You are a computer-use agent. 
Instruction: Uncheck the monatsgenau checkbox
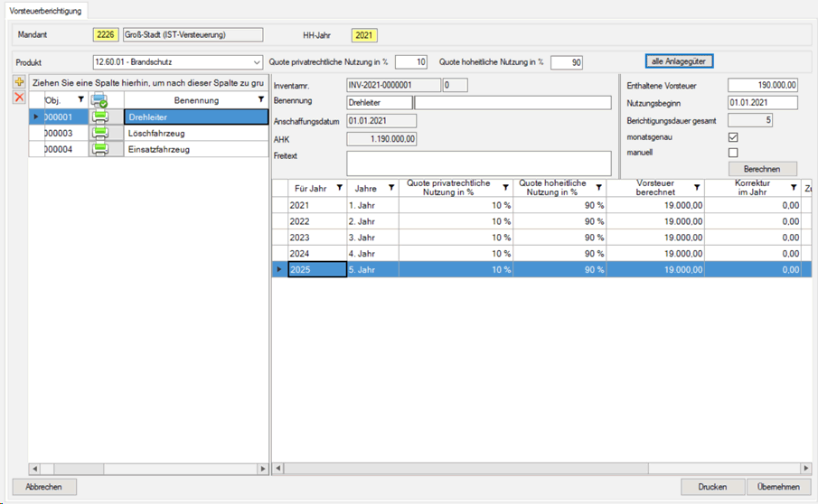(733, 136)
